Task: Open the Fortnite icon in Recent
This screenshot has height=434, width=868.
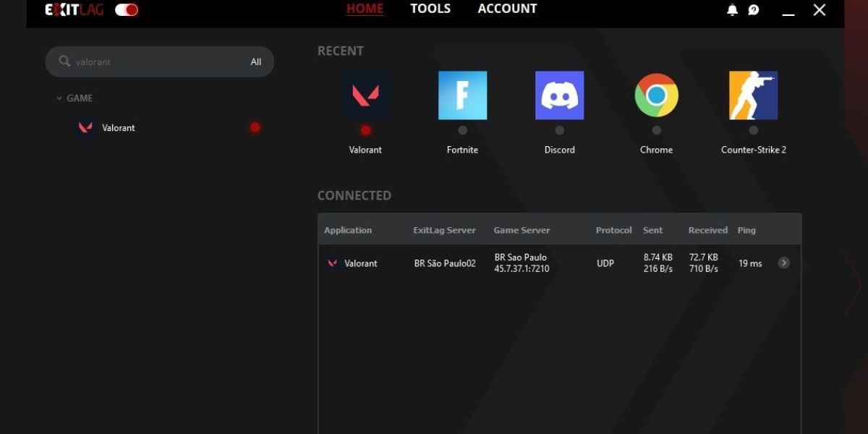Action: pyautogui.click(x=463, y=95)
